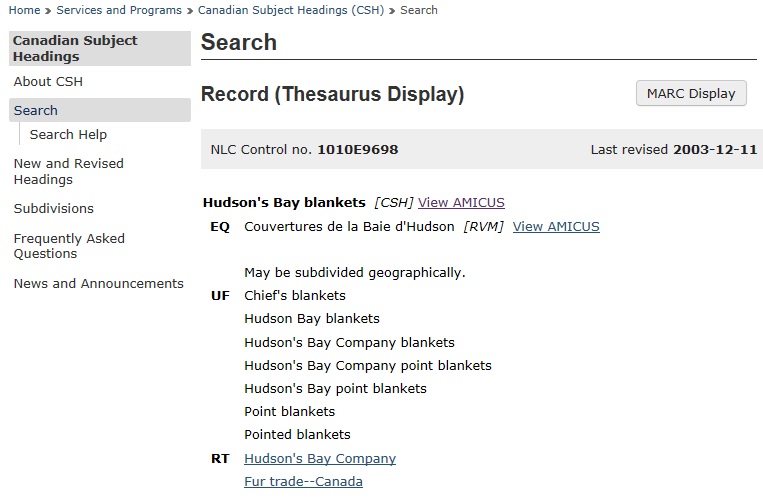The height and width of the screenshot is (498, 763).
Task: Open Services and Programs breadcrumb link
Action: click(x=119, y=10)
